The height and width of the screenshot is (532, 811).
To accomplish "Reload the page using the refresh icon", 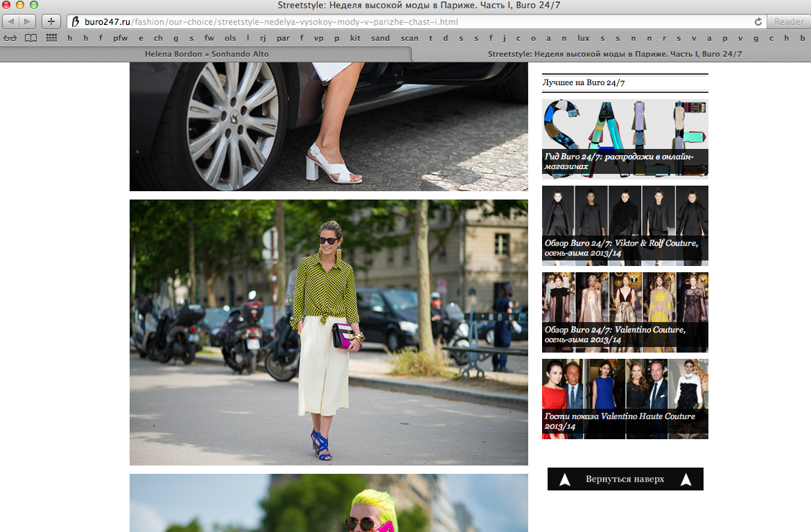I will coord(758,21).
